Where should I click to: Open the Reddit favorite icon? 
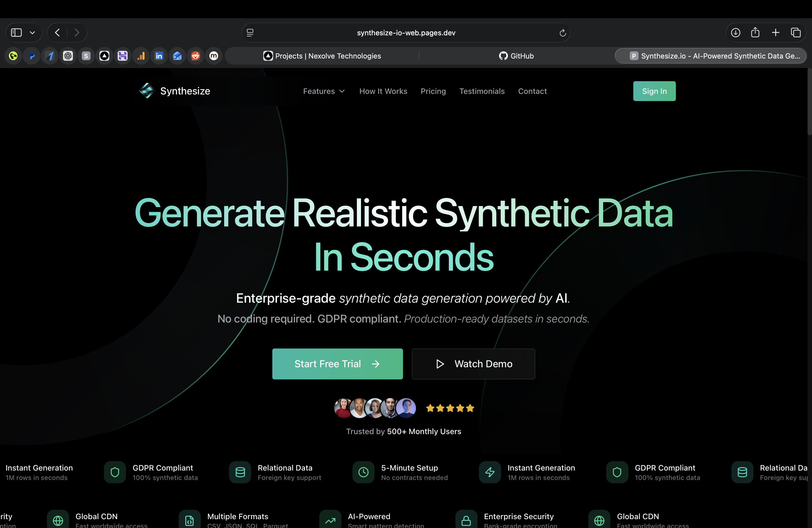[x=195, y=56]
